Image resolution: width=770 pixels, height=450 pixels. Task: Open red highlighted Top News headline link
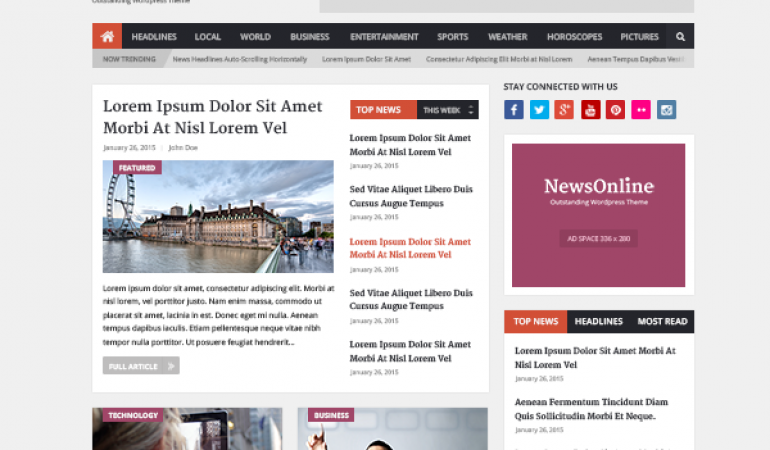(x=410, y=248)
